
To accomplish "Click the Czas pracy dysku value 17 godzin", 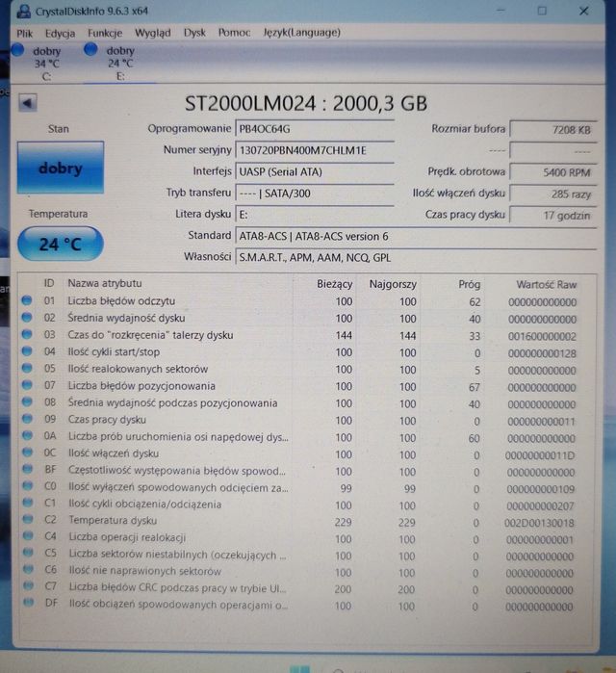I will point(552,215).
